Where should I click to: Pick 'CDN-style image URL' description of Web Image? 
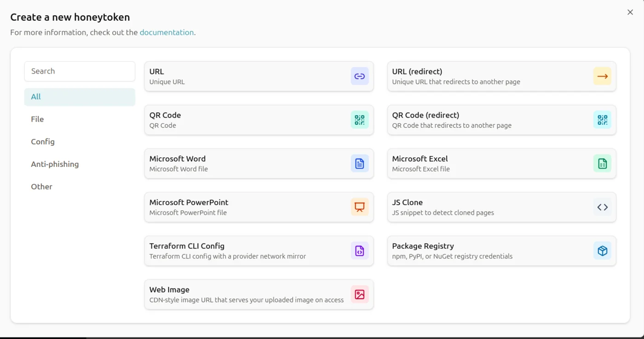[x=247, y=300]
